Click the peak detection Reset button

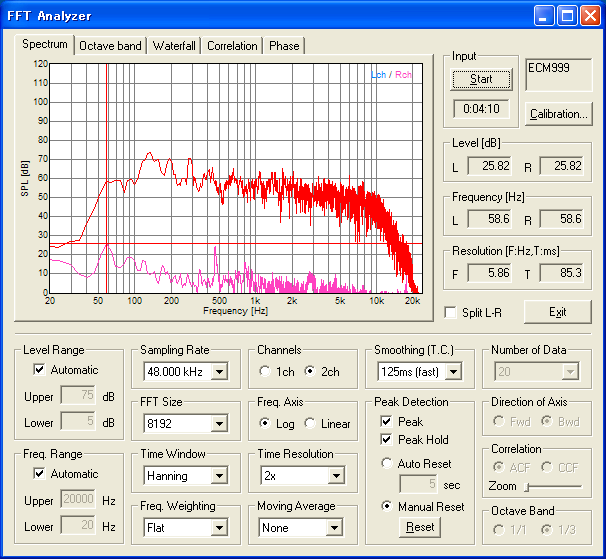click(x=420, y=527)
